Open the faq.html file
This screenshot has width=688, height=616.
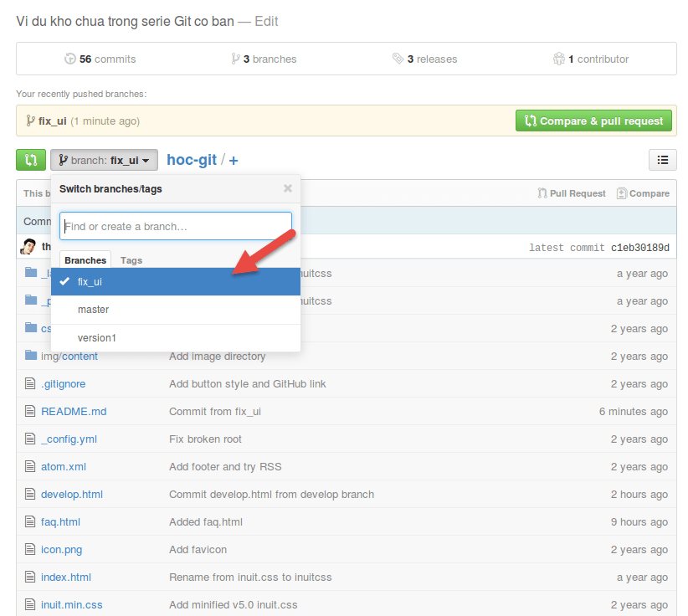60,522
